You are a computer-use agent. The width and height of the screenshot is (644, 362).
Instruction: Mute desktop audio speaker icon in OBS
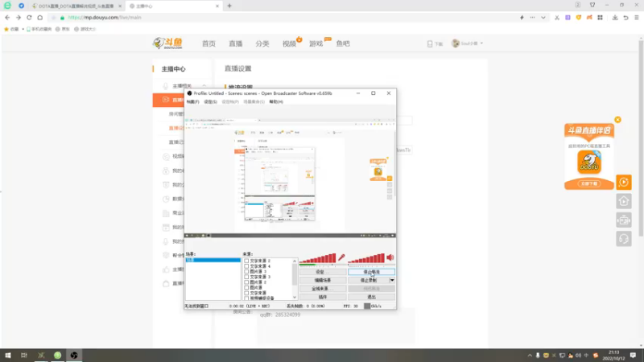tap(390, 257)
